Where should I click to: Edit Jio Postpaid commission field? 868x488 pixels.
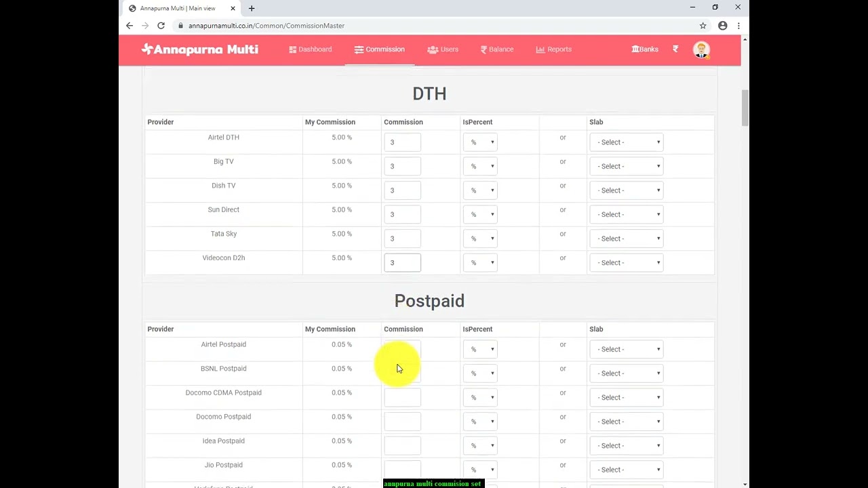[402, 470]
